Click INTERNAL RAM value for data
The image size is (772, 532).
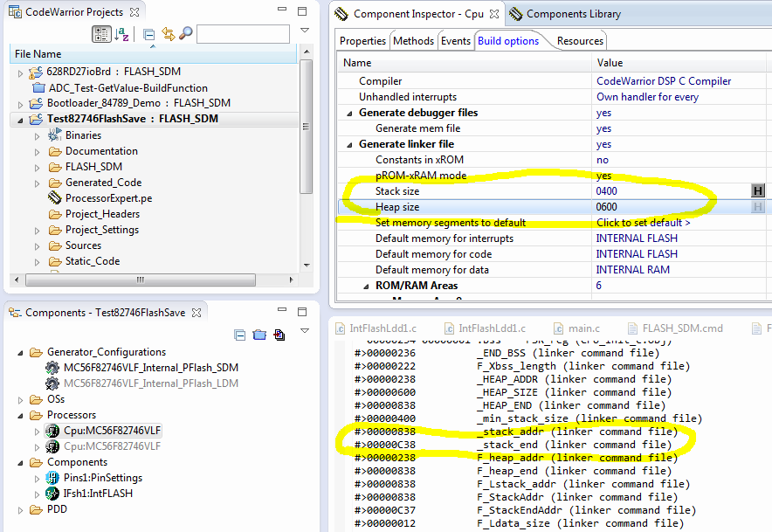(632, 270)
